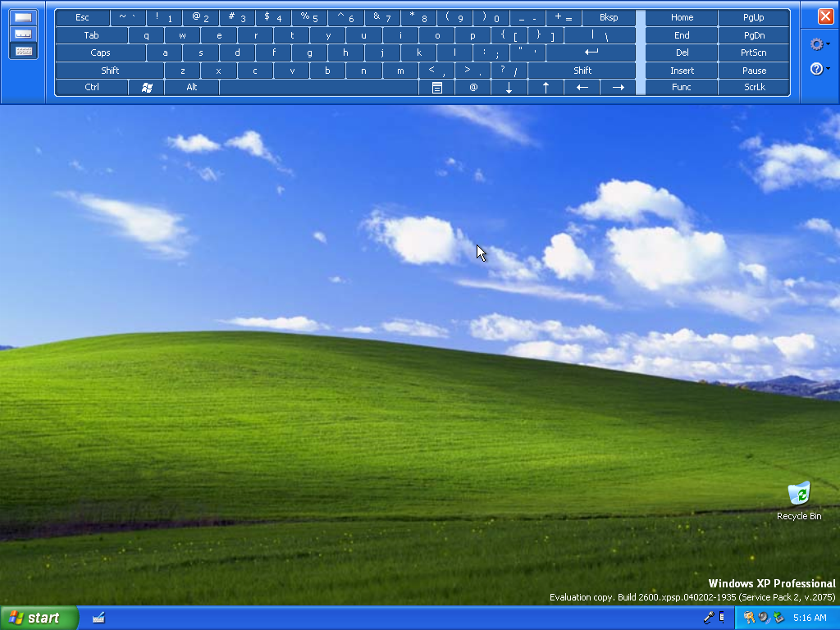The image size is (840, 630).
Task: Tap the @ key on the bottom row
Action: click(x=473, y=87)
